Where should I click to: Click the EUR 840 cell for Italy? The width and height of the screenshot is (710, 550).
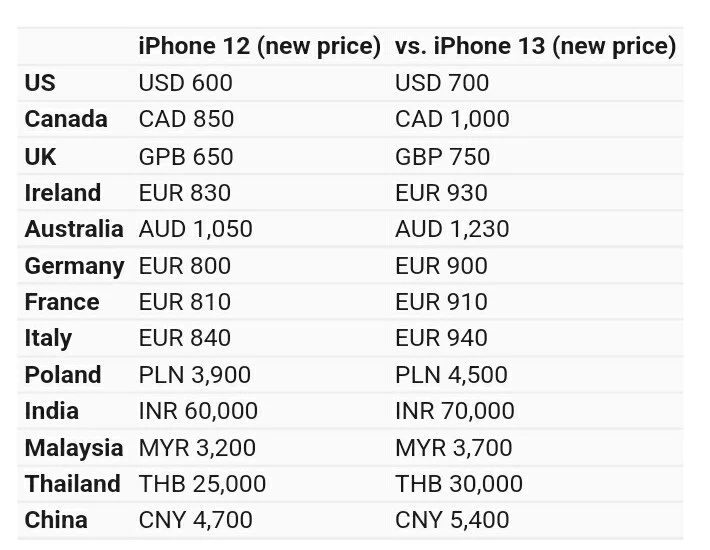point(185,338)
